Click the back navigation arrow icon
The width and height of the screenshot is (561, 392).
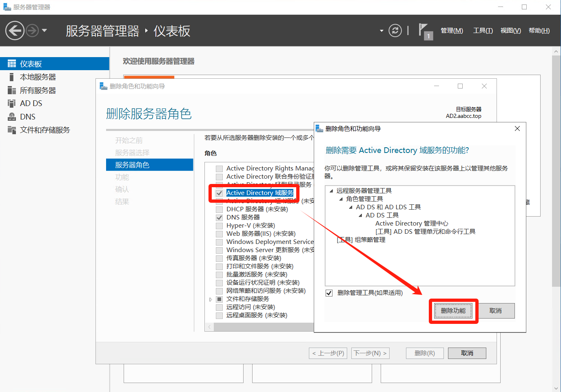pyautogui.click(x=15, y=31)
